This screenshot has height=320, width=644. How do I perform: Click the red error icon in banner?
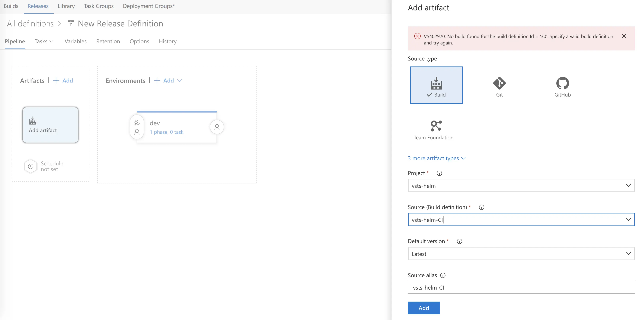coord(417,36)
